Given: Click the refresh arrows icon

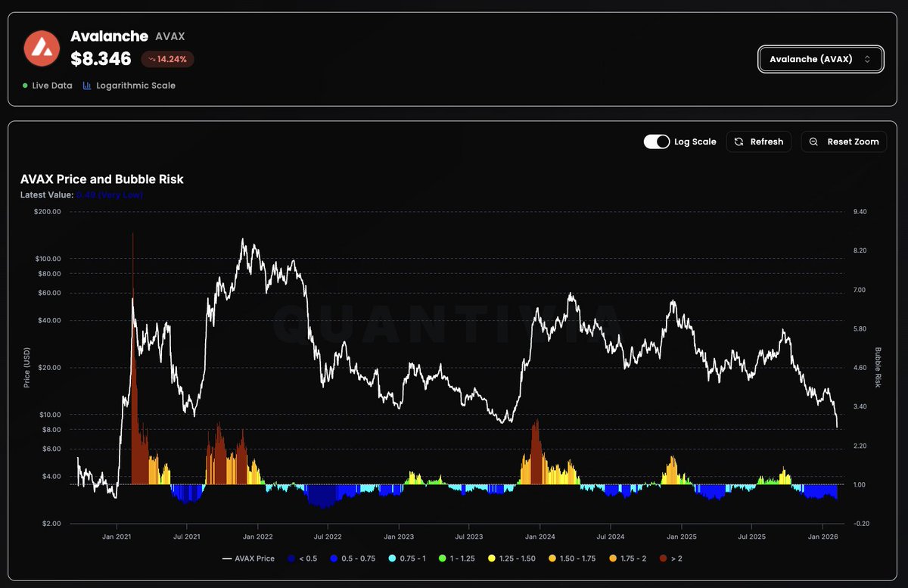Looking at the screenshot, I should coord(739,142).
